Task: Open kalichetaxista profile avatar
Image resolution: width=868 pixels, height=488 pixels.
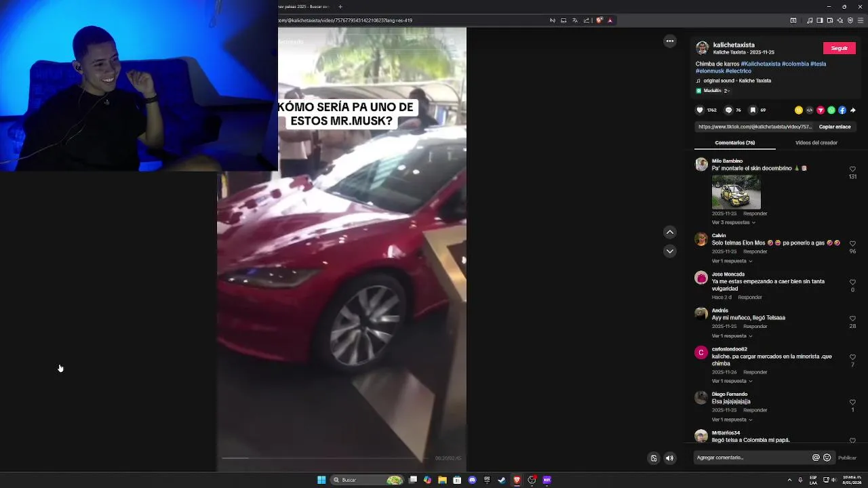Action: 702,48
